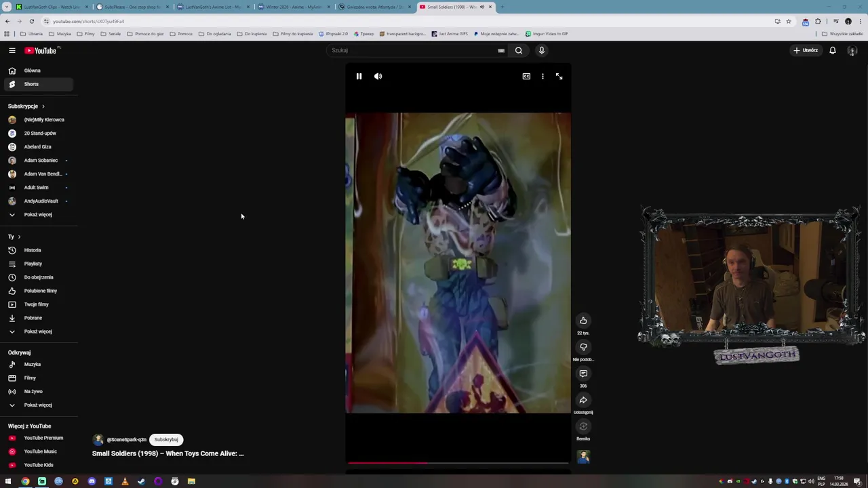Open the 20 Stand-upów channel
Viewport: 868px width, 488px height.
click(x=37, y=134)
